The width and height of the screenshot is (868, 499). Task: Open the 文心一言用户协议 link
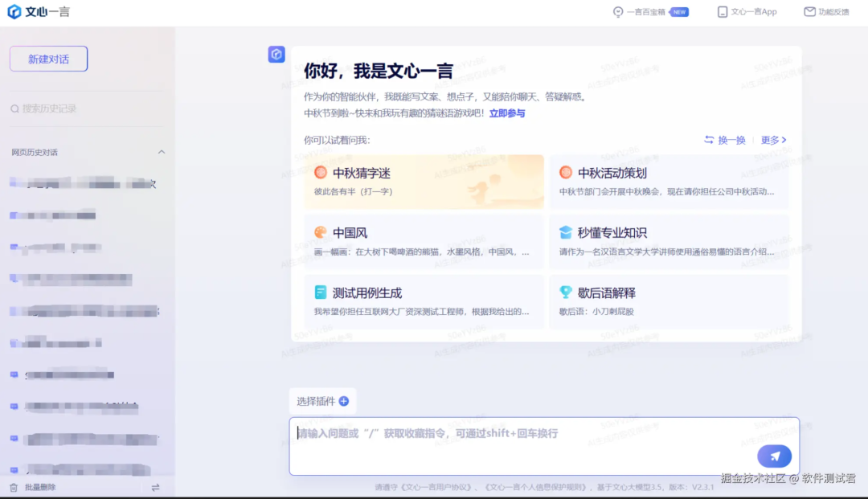pyautogui.click(x=435, y=488)
